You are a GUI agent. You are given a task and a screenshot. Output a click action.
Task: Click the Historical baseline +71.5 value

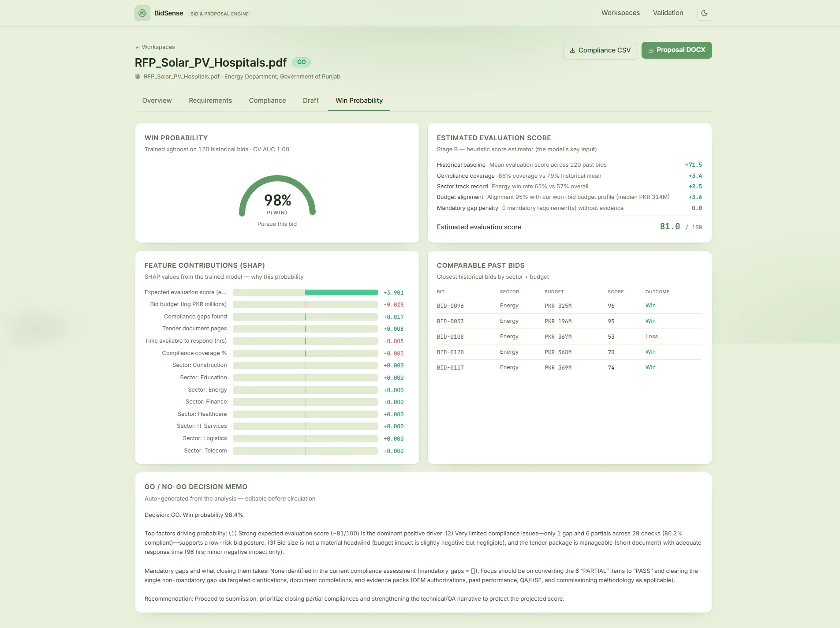click(x=693, y=165)
